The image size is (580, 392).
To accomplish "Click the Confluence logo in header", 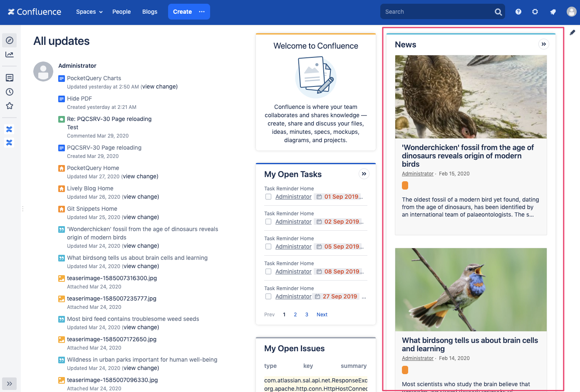I will (x=35, y=12).
